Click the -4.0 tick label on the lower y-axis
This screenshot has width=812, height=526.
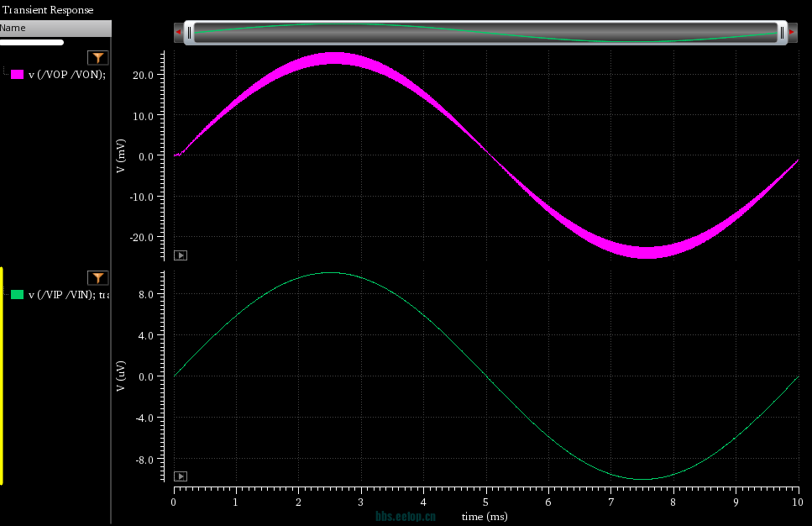pyautogui.click(x=144, y=418)
